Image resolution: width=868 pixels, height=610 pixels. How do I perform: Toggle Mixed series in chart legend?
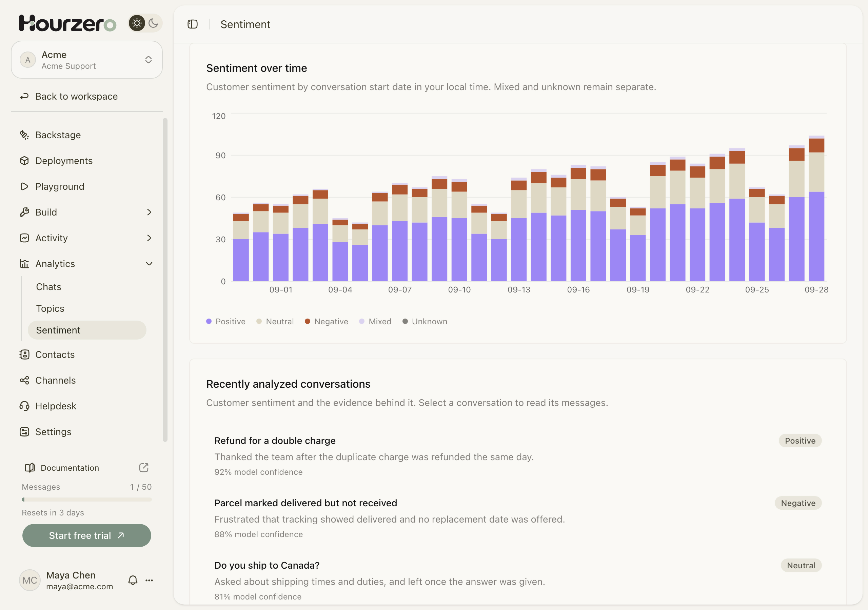[375, 321]
